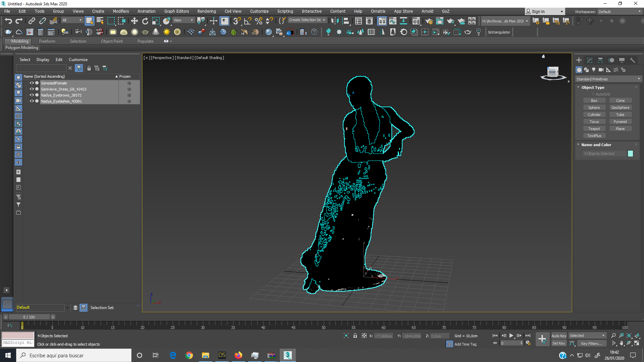Toggle the Angle Snap icon
Screen dimensions: 644x362
pos(248,21)
